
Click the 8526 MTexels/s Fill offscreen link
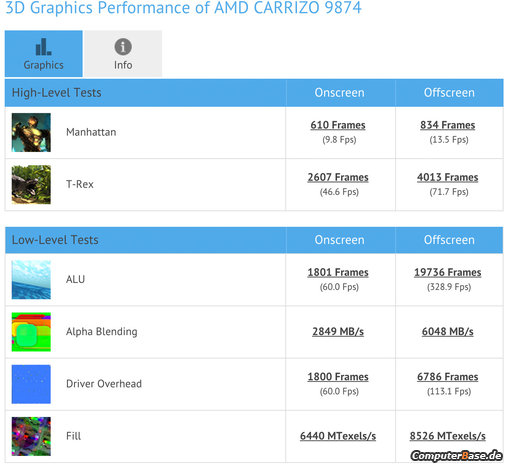click(x=448, y=436)
